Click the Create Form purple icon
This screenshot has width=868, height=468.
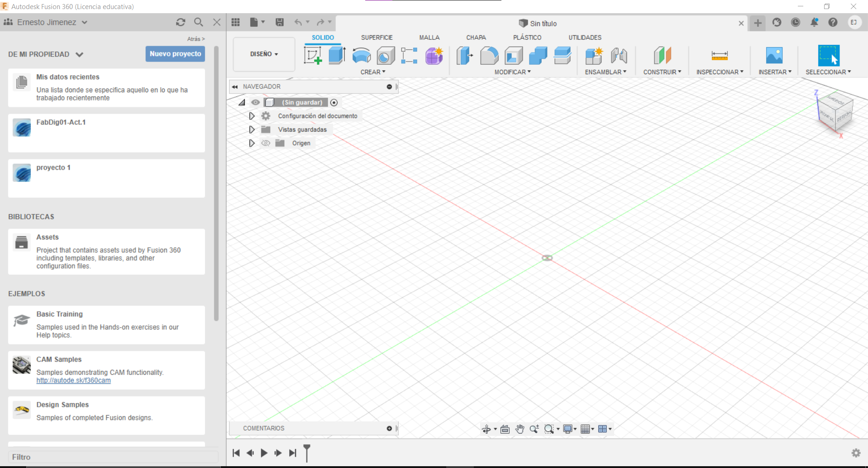click(x=434, y=56)
